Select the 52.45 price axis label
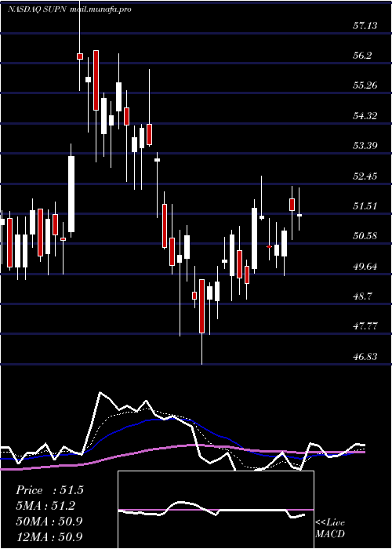Image resolution: width=392 pixels, height=549 pixels. 365,176
